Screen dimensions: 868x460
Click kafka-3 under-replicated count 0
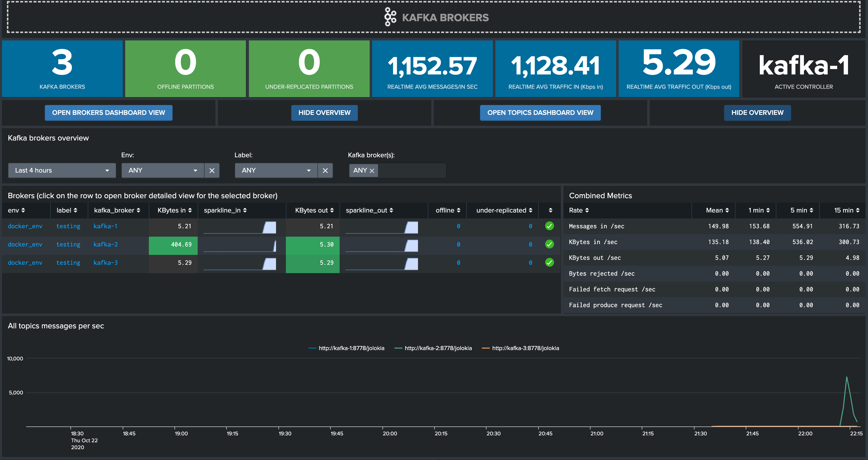[x=530, y=263]
